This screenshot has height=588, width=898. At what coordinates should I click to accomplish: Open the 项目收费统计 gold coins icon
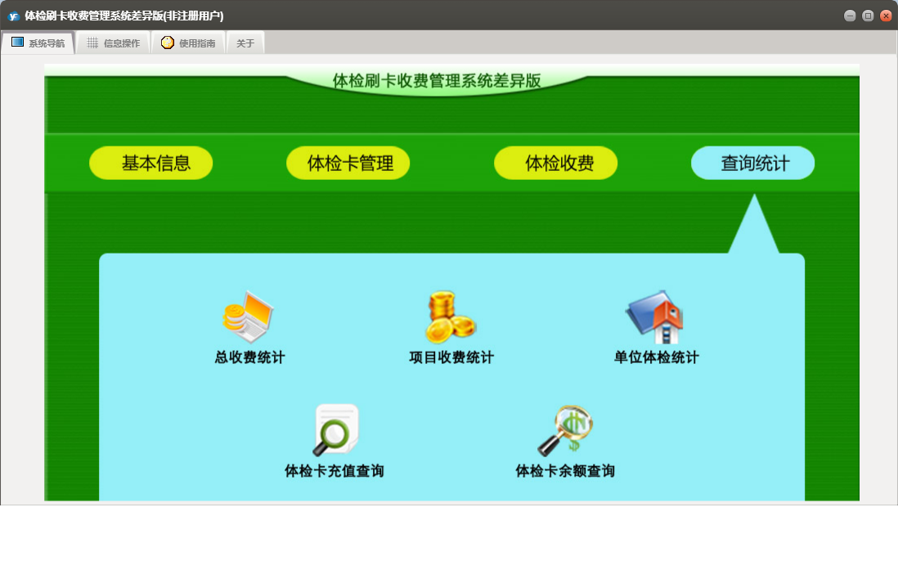(451, 316)
